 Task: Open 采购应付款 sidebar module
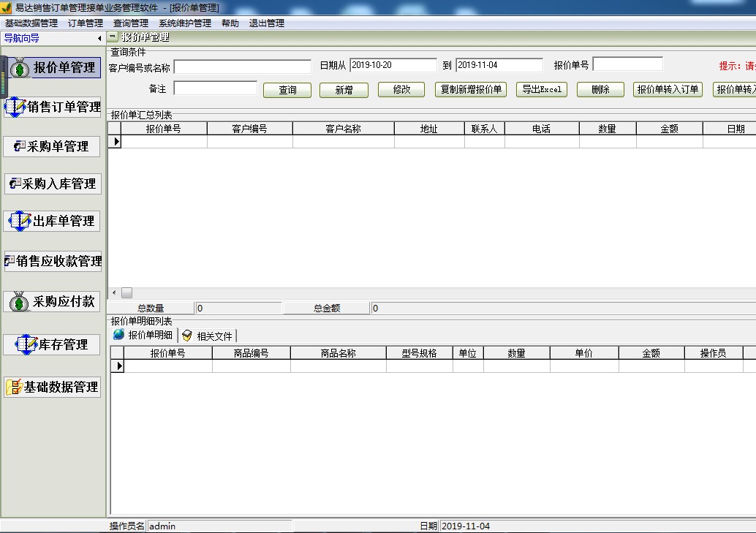click(x=53, y=302)
